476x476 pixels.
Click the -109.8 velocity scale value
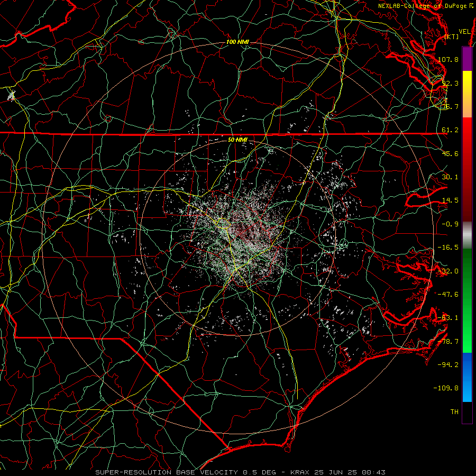446,388
